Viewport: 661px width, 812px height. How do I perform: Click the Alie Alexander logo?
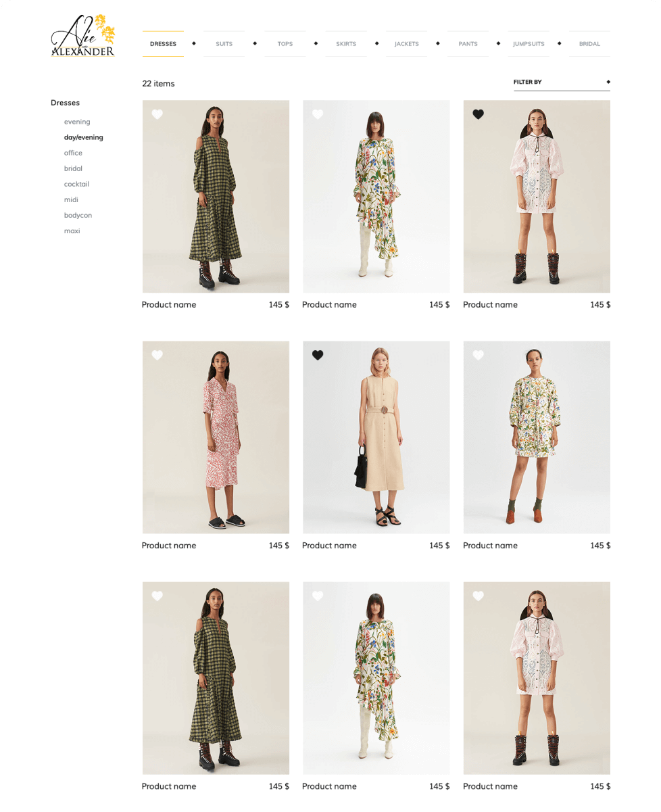tap(83, 37)
